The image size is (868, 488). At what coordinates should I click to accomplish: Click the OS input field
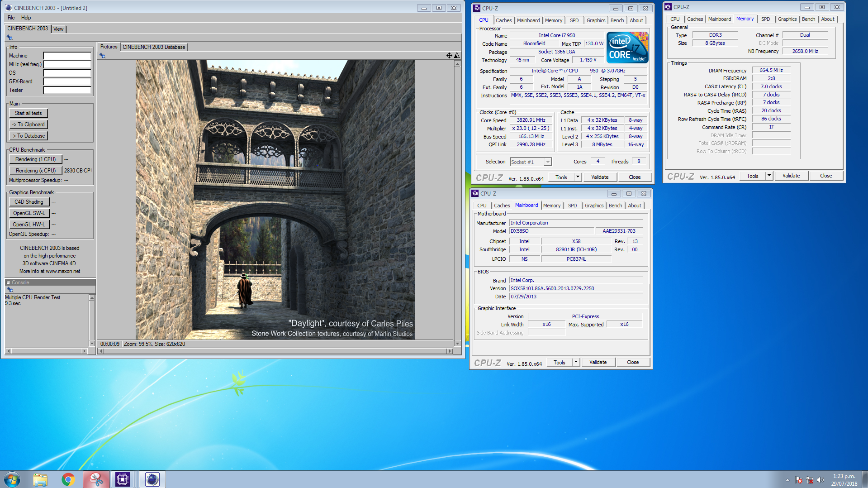(67, 73)
